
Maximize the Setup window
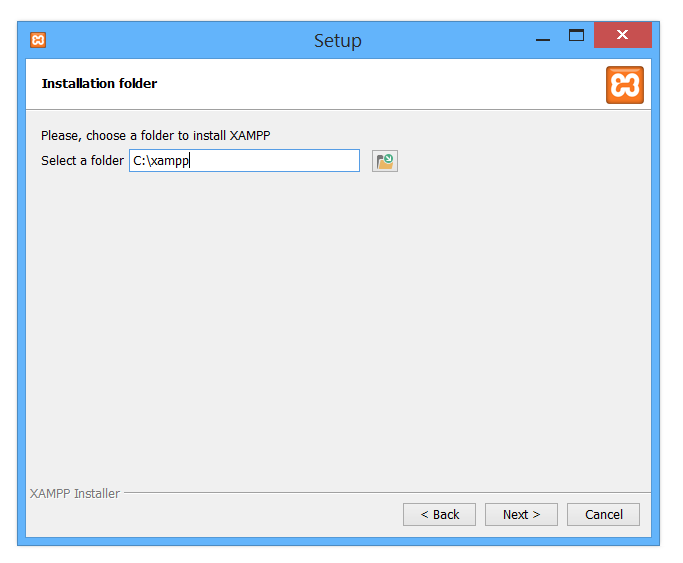pos(576,35)
